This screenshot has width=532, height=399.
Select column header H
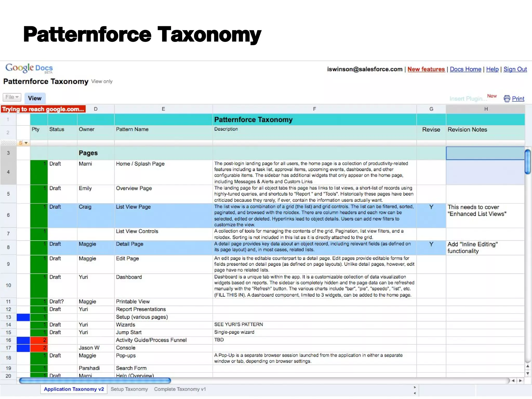click(486, 109)
